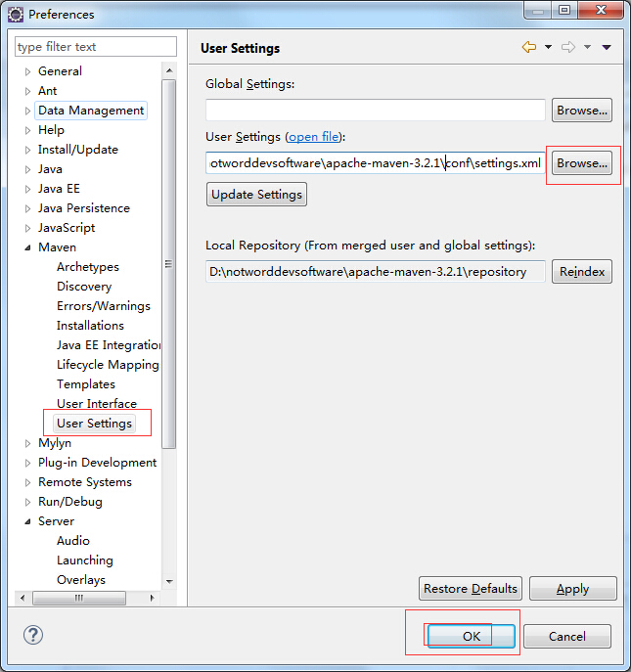Collapse the Maven tree node
The image size is (631, 672).
[x=27, y=247]
